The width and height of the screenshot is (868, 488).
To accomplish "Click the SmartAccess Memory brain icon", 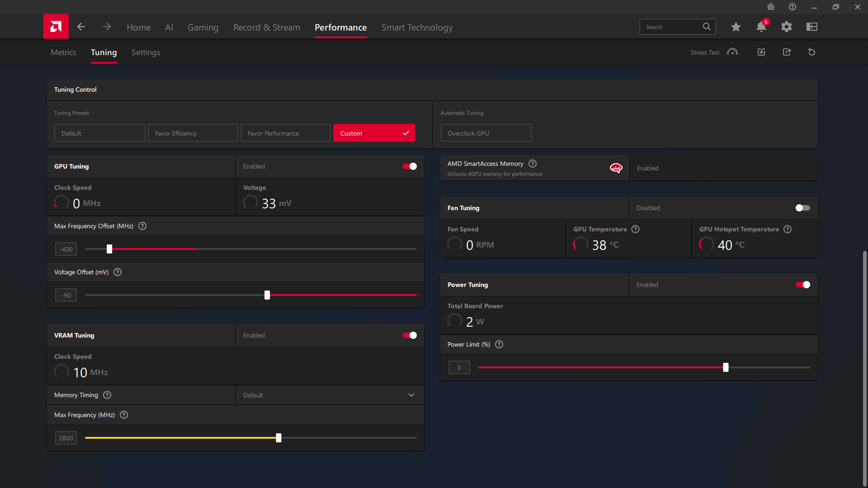I will click(616, 168).
